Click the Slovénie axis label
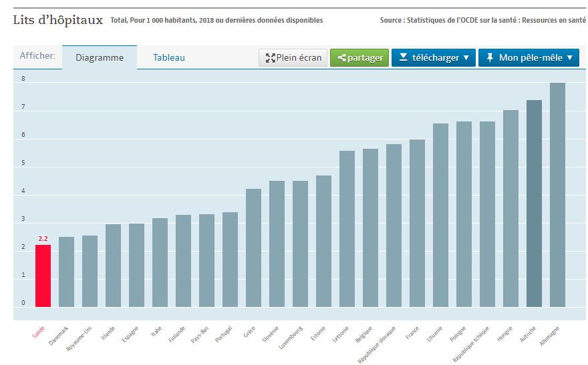Viewport: 588px width, 365px height. [271, 334]
